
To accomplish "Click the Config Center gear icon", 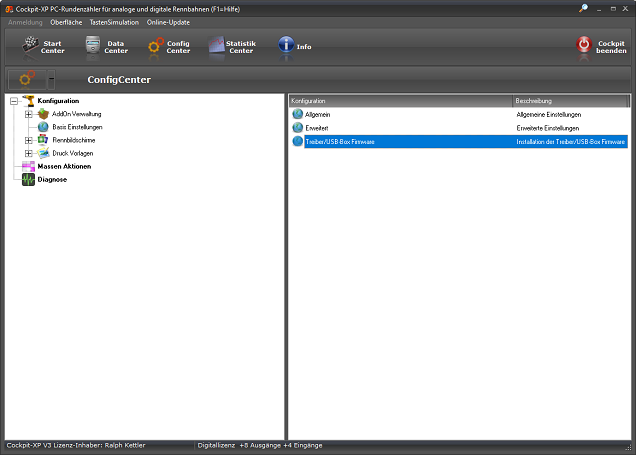I will tap(157, 46).
